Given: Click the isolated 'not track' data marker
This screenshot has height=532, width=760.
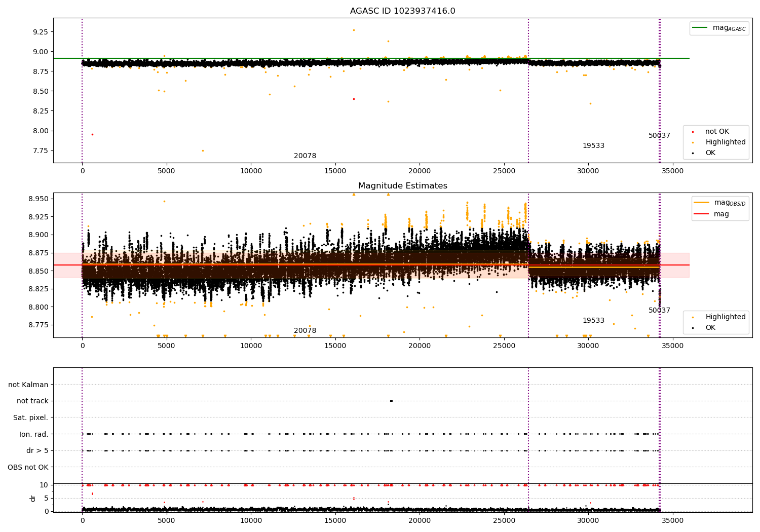Looking at the screenshot, I should pos(391,401).
